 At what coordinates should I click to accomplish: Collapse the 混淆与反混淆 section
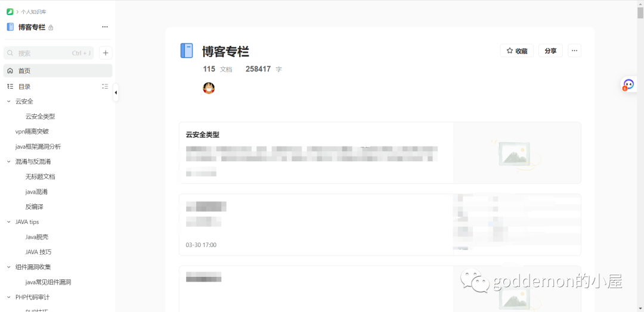point(8,161)
